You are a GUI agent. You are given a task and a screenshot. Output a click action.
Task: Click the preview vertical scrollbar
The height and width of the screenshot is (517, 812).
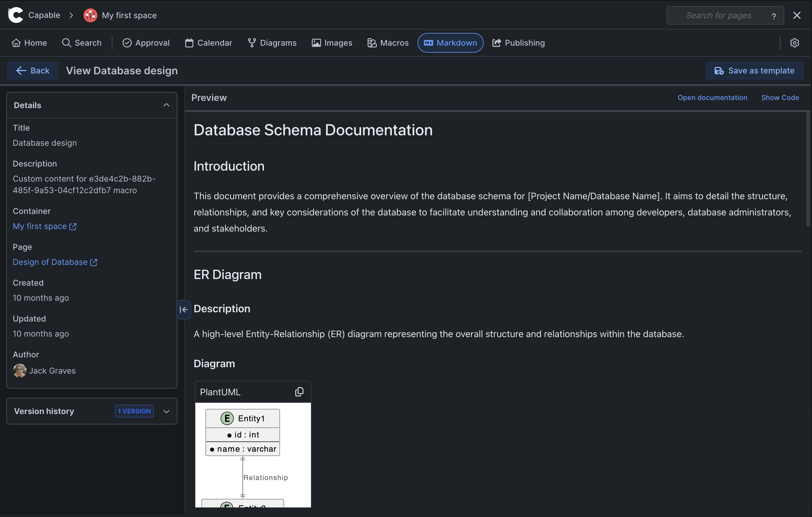tap(808, 169)
